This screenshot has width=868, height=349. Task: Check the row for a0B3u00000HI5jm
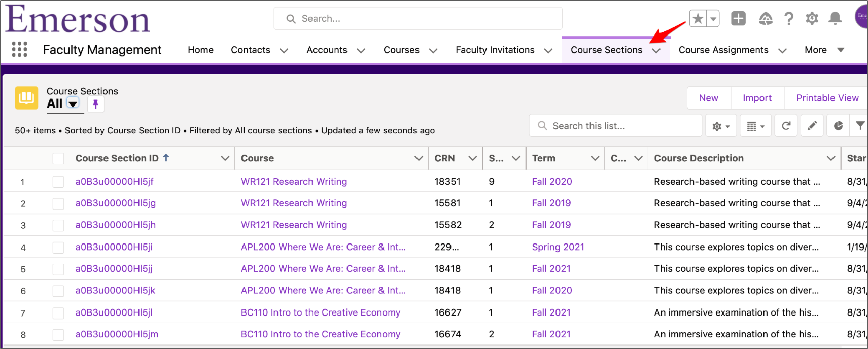click(58, 335)
